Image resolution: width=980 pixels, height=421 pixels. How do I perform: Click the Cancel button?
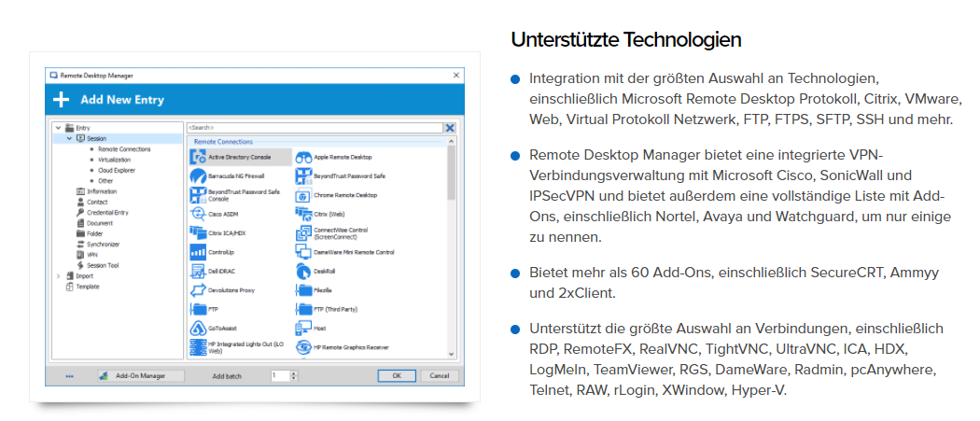coord(439,376)
